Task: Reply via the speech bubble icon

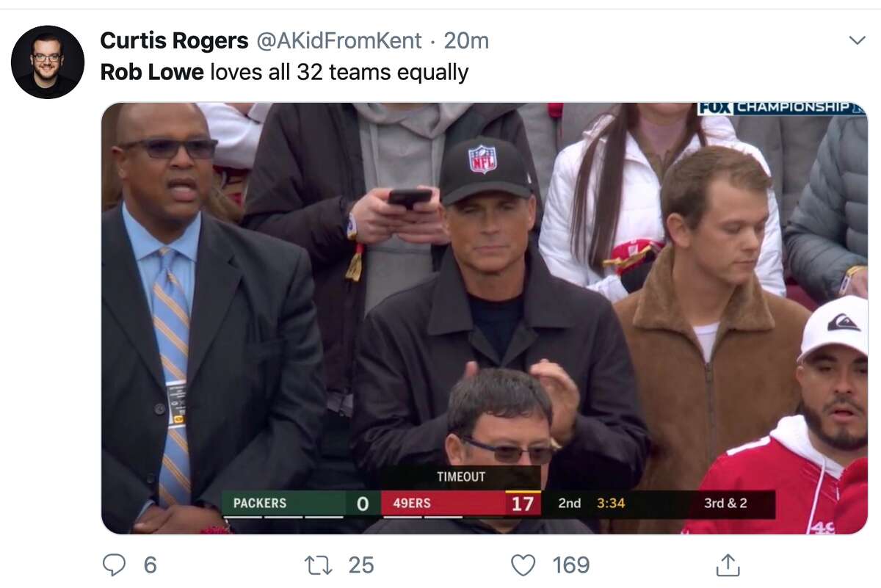Action: pos(115,565)
